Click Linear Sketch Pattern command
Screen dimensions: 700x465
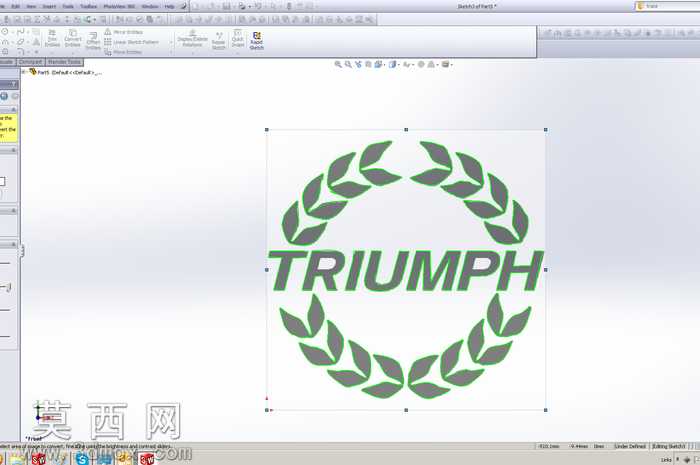[132, 42]
